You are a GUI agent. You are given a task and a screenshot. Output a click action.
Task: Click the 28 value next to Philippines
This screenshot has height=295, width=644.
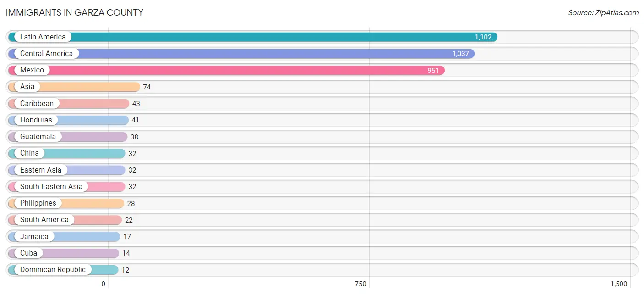131,203
